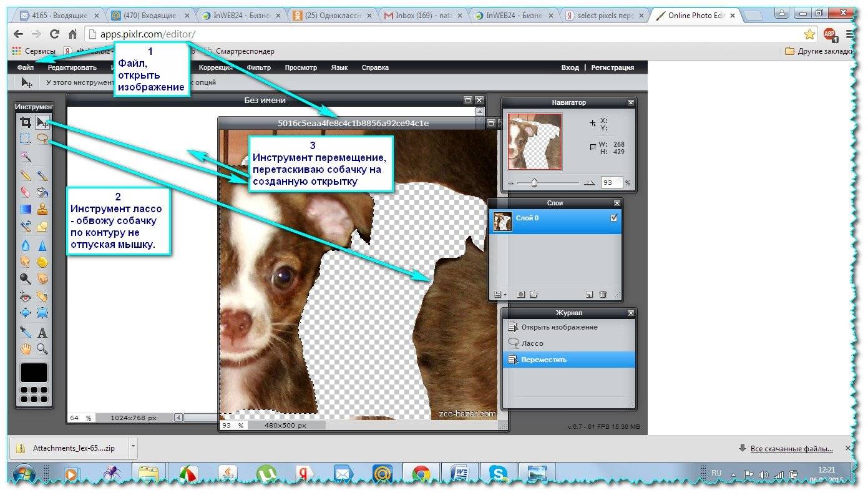Select the Paint Bucket tool
Screen dimensions: 868x495
coord(42,192)
